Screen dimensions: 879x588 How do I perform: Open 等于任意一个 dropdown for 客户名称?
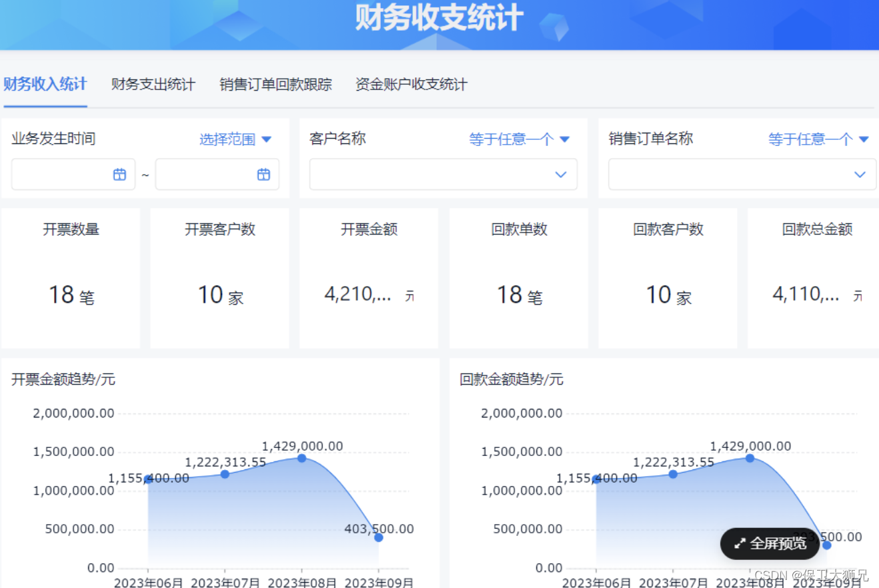point(520,139)
